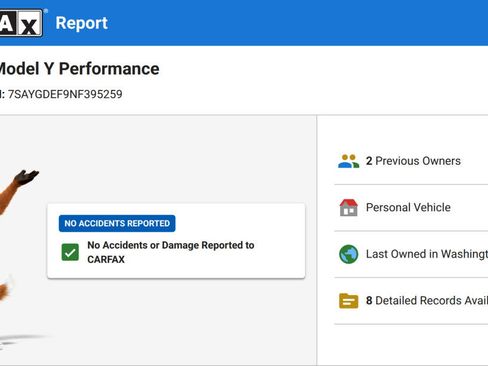Click the NO ACCIDENTS REPORTED badge
The height and width of the screenshot is (366, 488).
click(117, 223)
